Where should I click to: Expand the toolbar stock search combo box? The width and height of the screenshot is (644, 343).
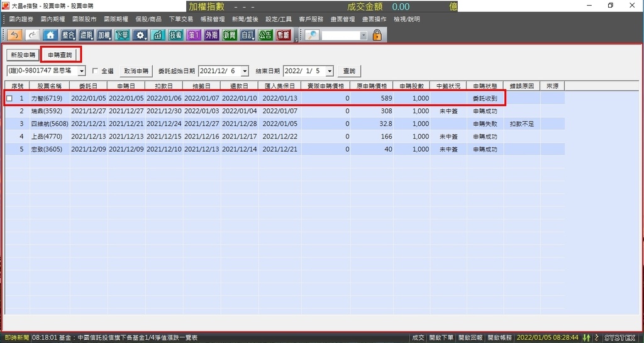(x=363, y=36)
